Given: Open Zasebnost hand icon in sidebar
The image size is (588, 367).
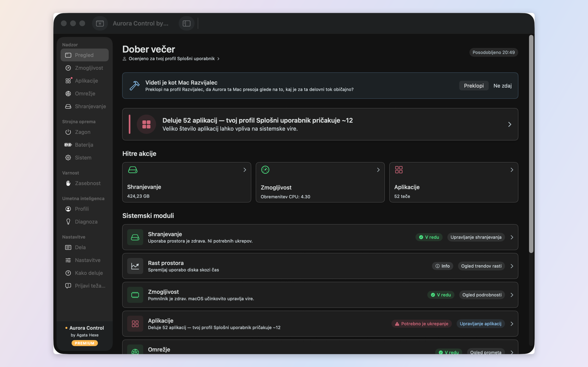Looking at the screenshot, I should pos(68,183).
